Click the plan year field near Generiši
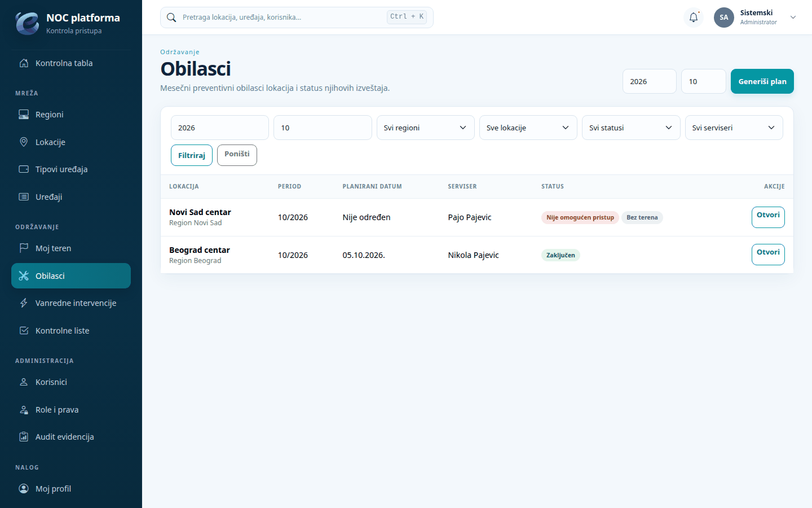This screenshot has height=508, width=812. (x=650, y=81)
